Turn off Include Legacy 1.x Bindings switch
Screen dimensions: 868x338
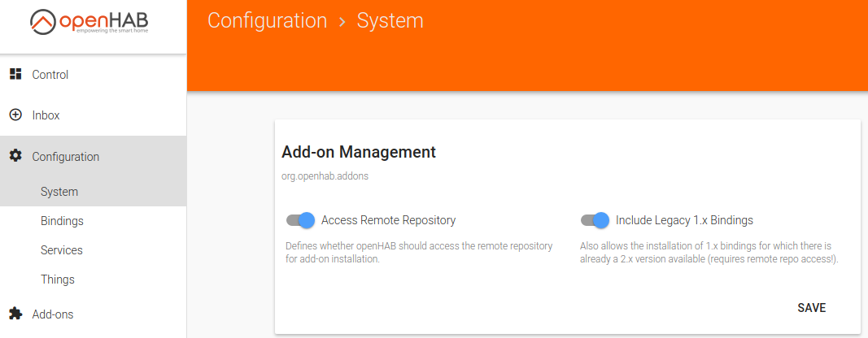click(x=595, y=220)
